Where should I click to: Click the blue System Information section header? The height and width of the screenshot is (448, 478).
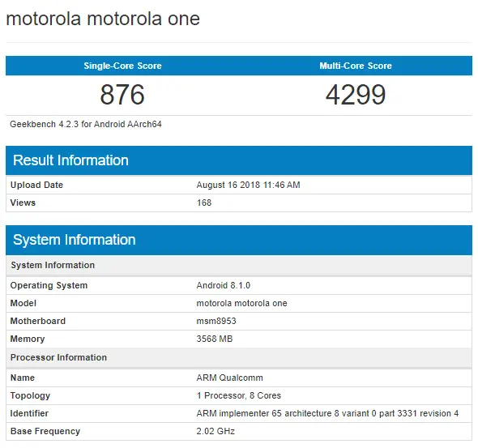(x=239, y=240)
